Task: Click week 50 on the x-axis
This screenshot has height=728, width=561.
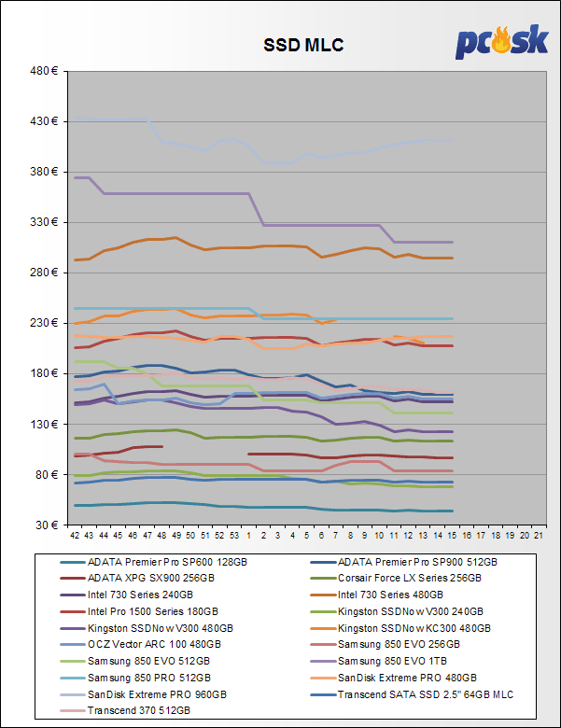Action: point(190,536)
